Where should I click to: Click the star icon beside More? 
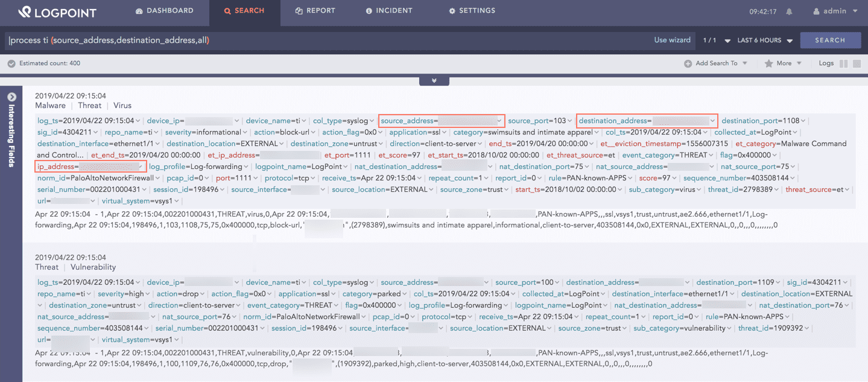[768, 63]
